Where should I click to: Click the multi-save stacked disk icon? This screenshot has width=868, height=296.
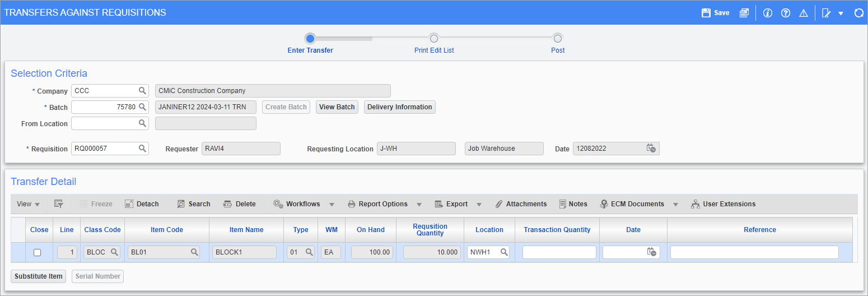click(744, 12)
